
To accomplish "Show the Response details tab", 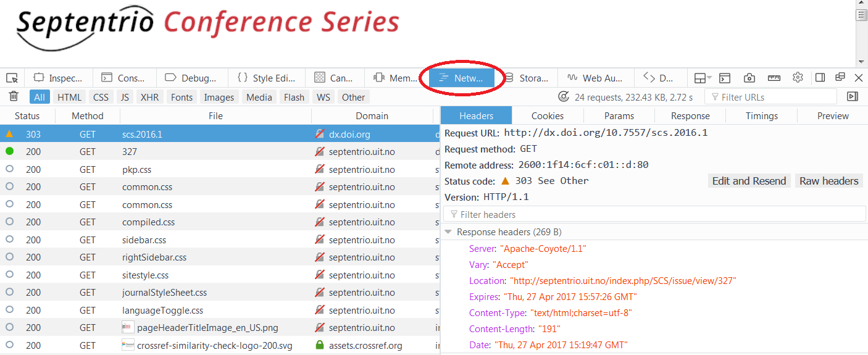I will coord(690,115).
